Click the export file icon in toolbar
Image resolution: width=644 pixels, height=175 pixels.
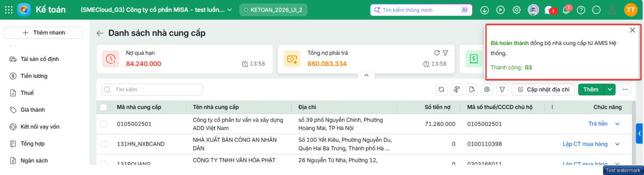coord(472,90)
